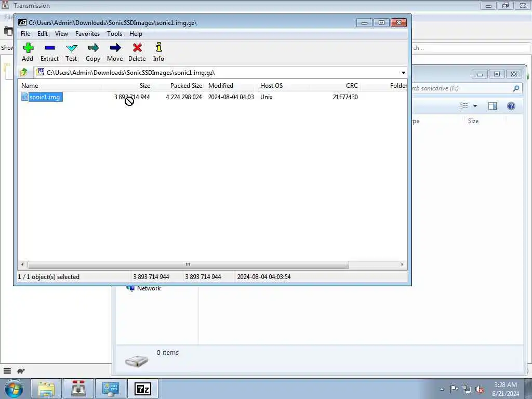Click the sonic1.img file icon

tap(24, 97)
